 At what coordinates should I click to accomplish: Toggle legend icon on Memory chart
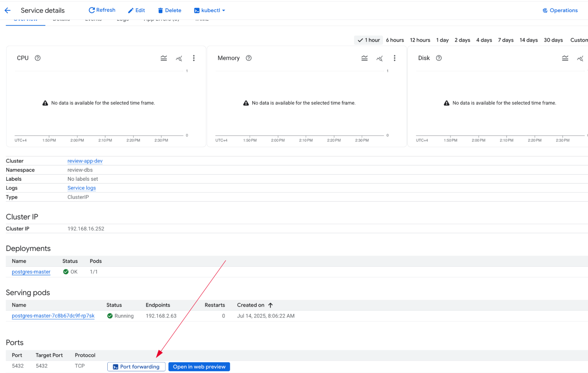tap(364, 58)
